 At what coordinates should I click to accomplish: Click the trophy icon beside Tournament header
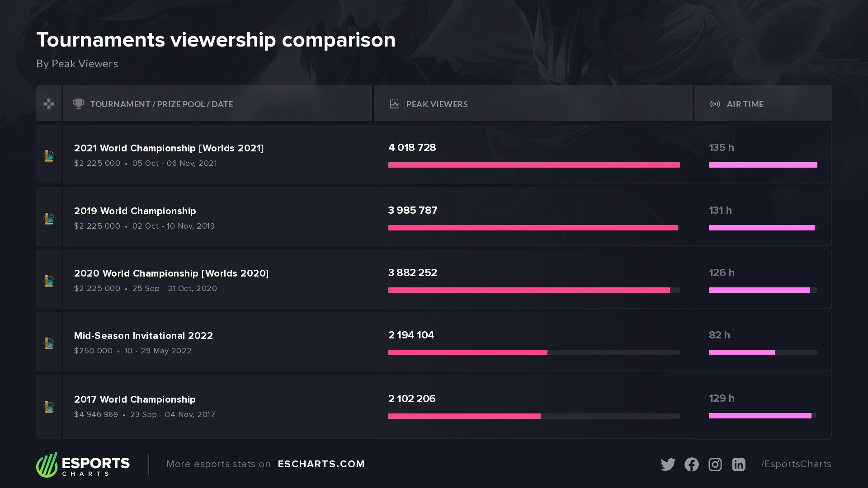click(x=79, y=104)
